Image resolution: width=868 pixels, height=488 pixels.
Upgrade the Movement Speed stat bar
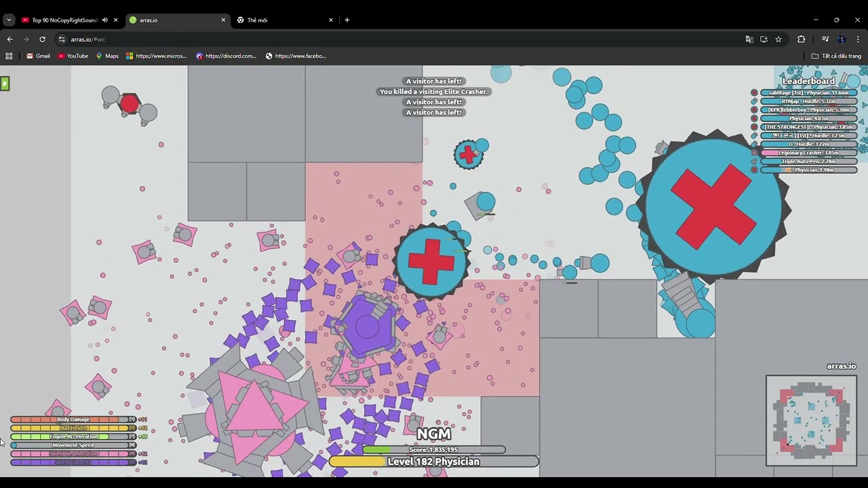click(73, 445)
